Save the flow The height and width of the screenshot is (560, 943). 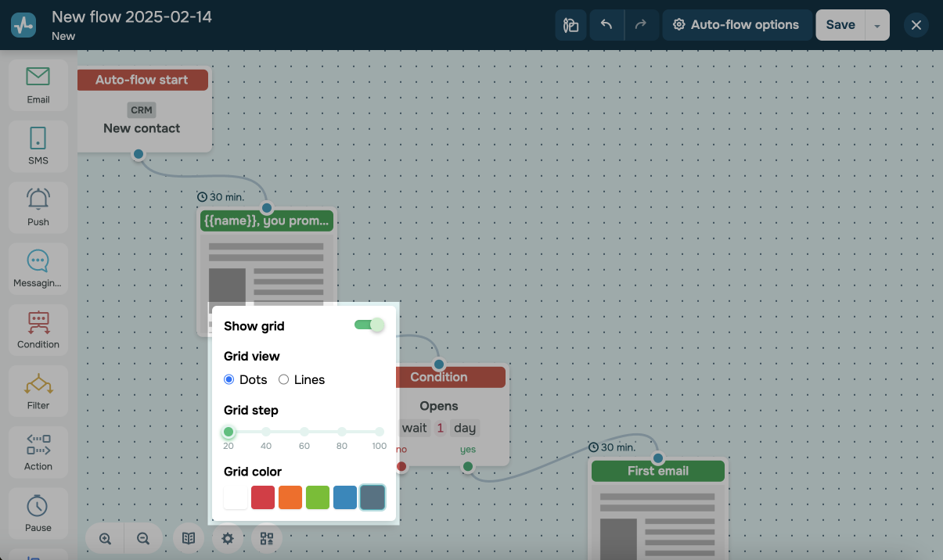coord(840,25)
